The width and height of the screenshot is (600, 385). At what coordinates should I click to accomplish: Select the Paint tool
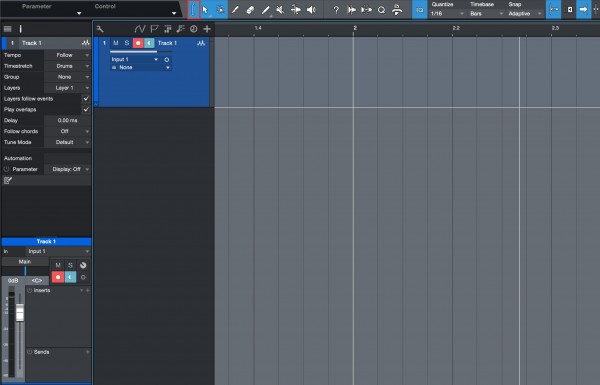(x=266, y=10)
